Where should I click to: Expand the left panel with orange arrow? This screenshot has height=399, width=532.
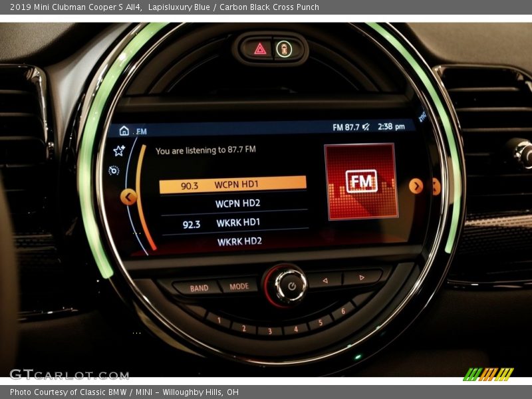coord(128,196)
